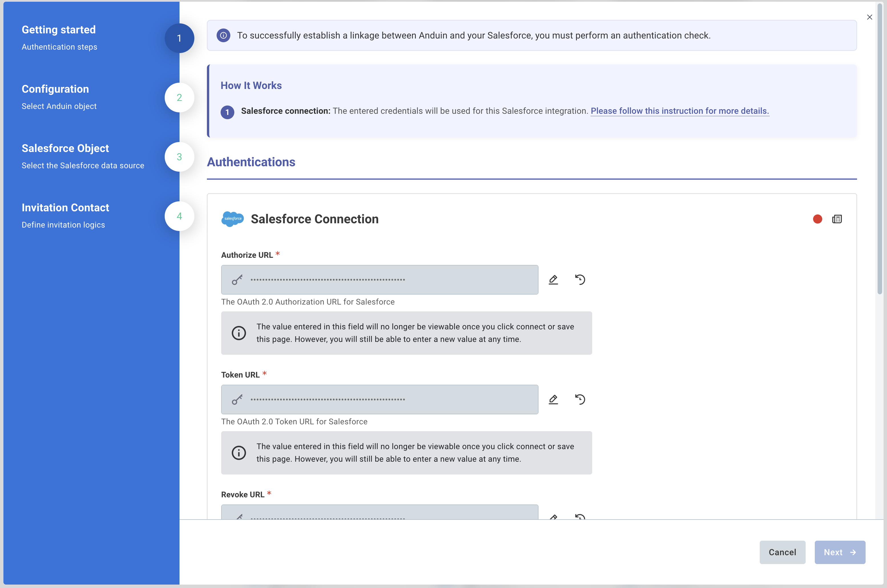Click 'The OAuth 2.0 Token URL for Salesforce' text

294,421
